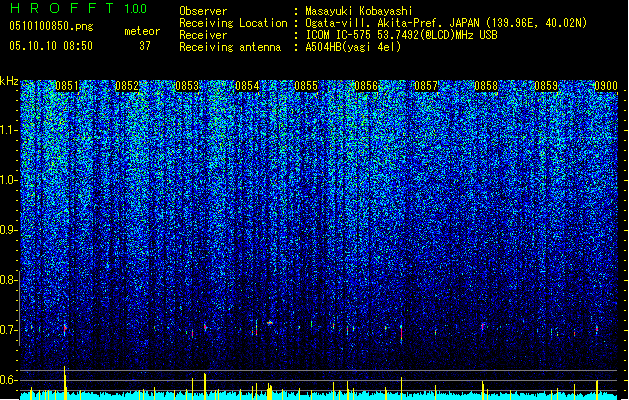Click the date stamp 05.10.10 08:50
This screenshot has width=629, height=400.
pyautogui.click(x=51, y=46)
